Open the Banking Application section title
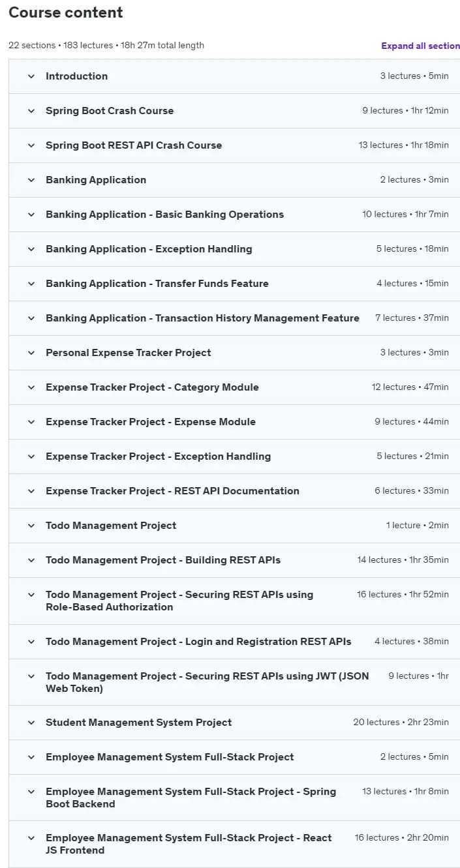The image size is (460, 868). click(96, 180)
